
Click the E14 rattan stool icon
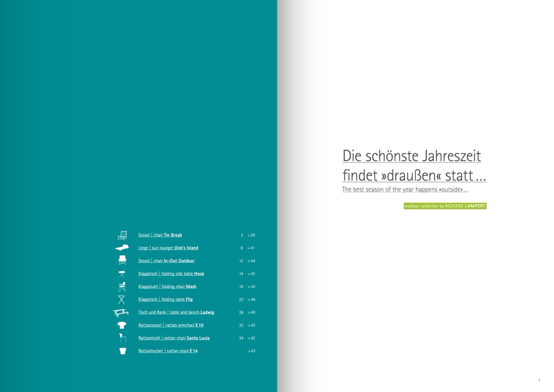123,351
